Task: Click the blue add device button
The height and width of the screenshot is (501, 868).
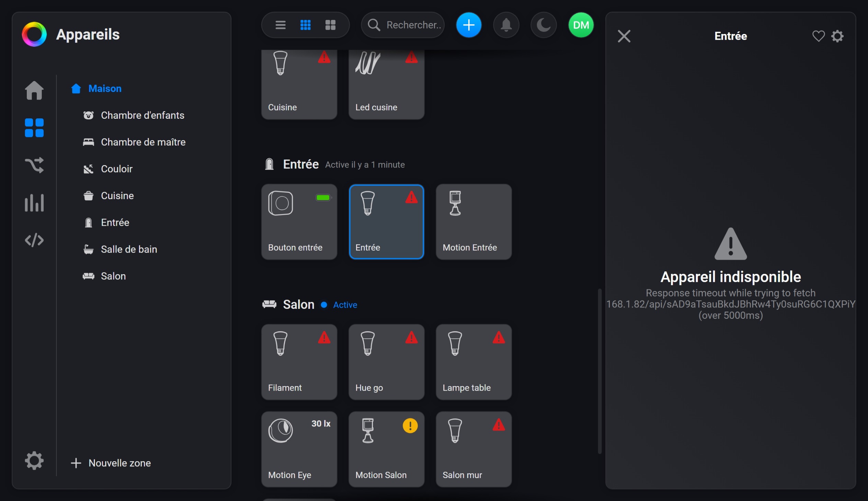Action: tap(468, 25)
